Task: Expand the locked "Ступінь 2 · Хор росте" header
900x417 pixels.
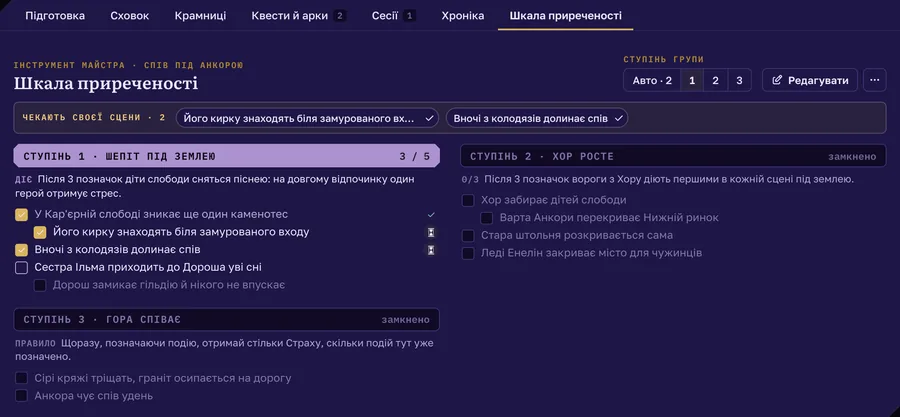Action: coord(673,156)
